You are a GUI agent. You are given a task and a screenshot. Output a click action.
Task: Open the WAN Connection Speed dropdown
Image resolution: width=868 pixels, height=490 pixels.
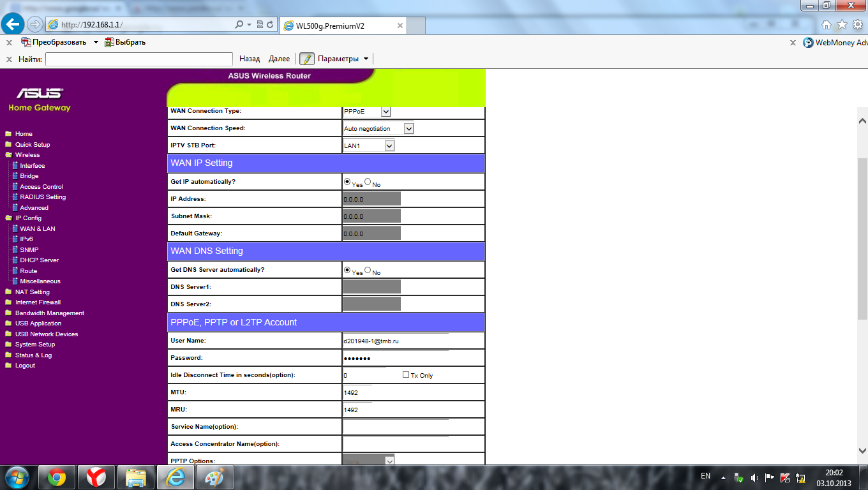(x=409, y=128)
